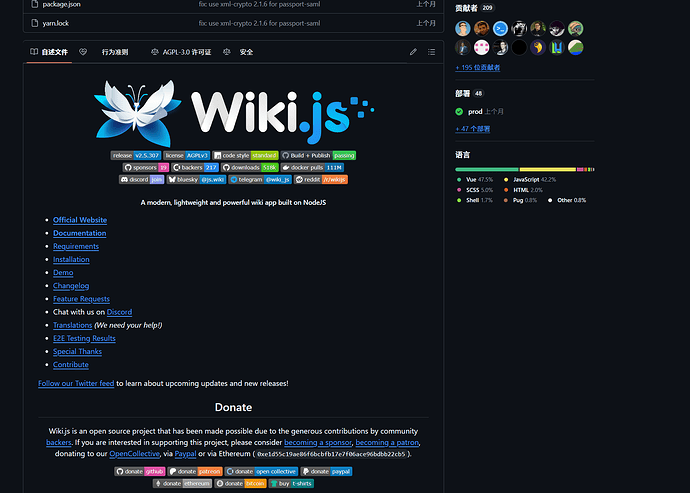Open the Documentation link

(x=80, y=233)
